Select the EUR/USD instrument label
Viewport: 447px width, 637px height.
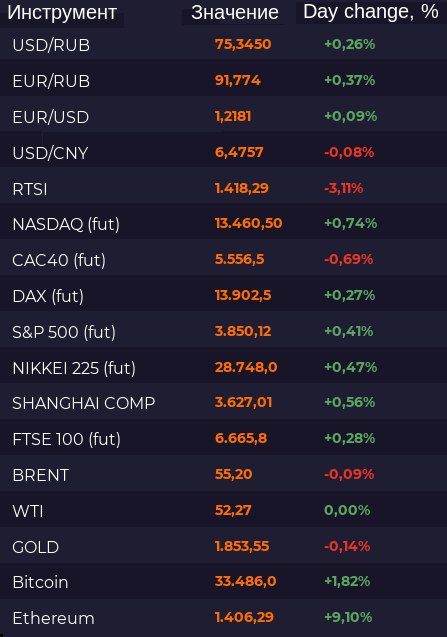click(x=51, y=117)
